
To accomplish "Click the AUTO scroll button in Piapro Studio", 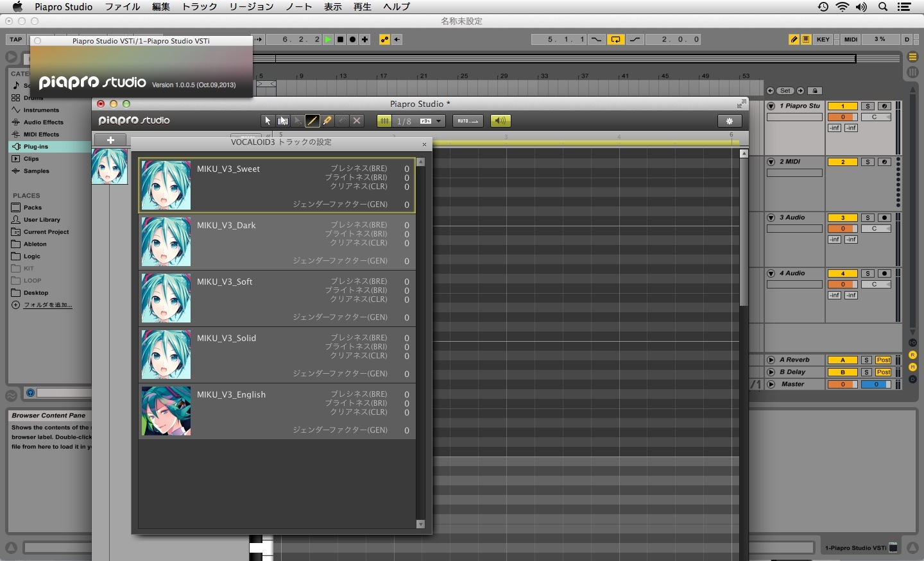I will pyautogui.click(x=468, y=121).
